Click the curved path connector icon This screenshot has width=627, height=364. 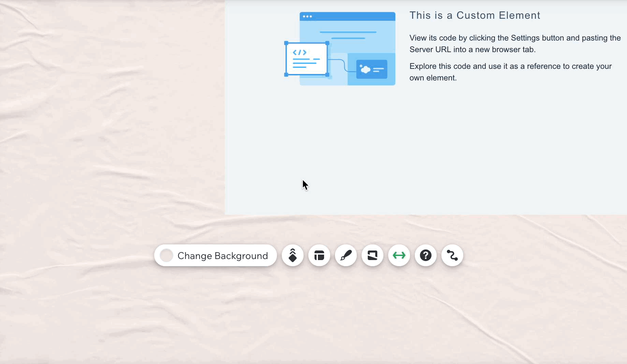point(452,255)
